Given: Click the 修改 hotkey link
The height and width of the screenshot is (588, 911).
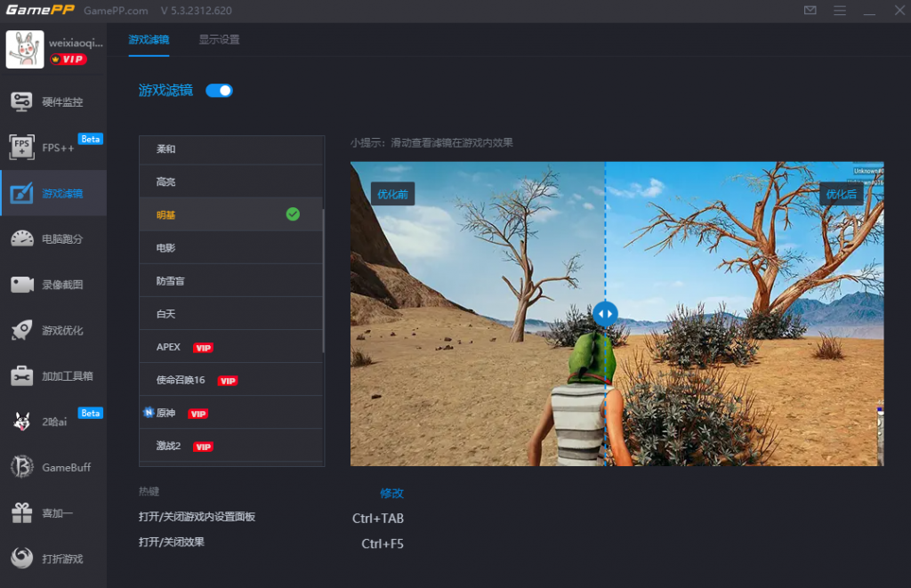Looking at the screenshot, I should [391, 493].
